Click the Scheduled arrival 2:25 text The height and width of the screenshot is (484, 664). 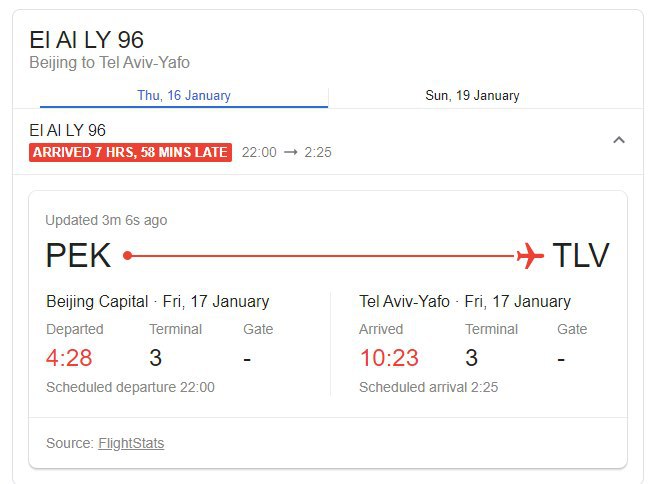coord(429,387)
